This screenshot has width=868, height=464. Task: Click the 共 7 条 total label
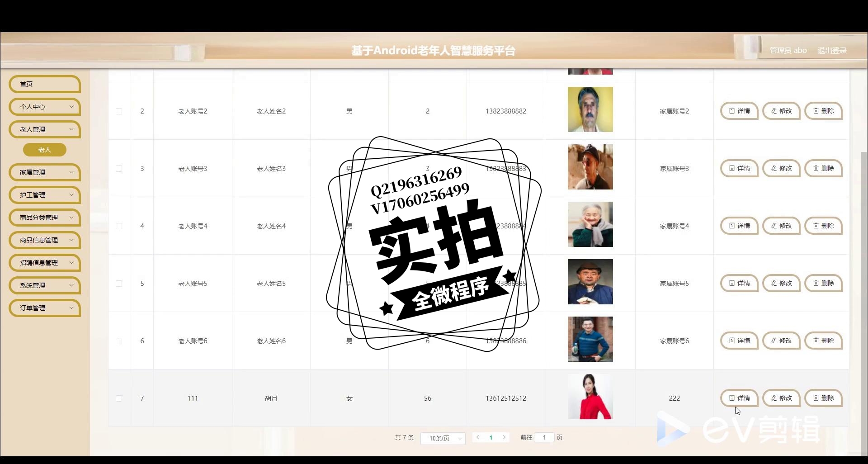click(404, 437)
